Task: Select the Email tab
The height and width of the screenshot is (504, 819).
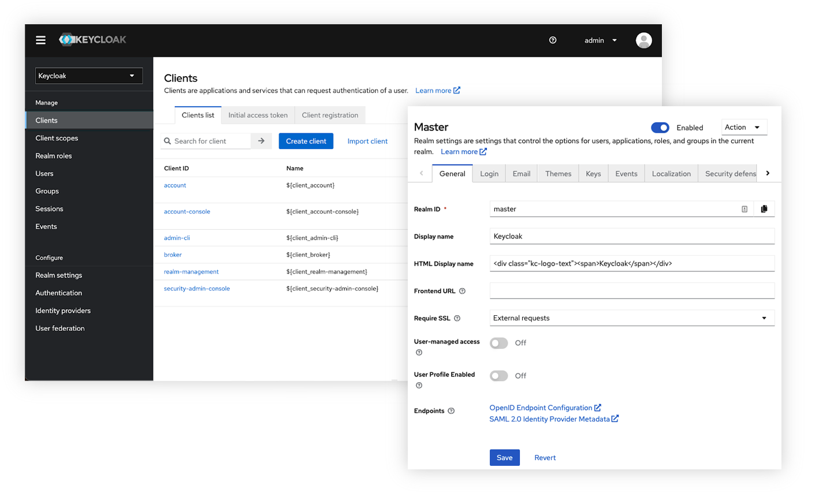Action: tap(522, 173)
